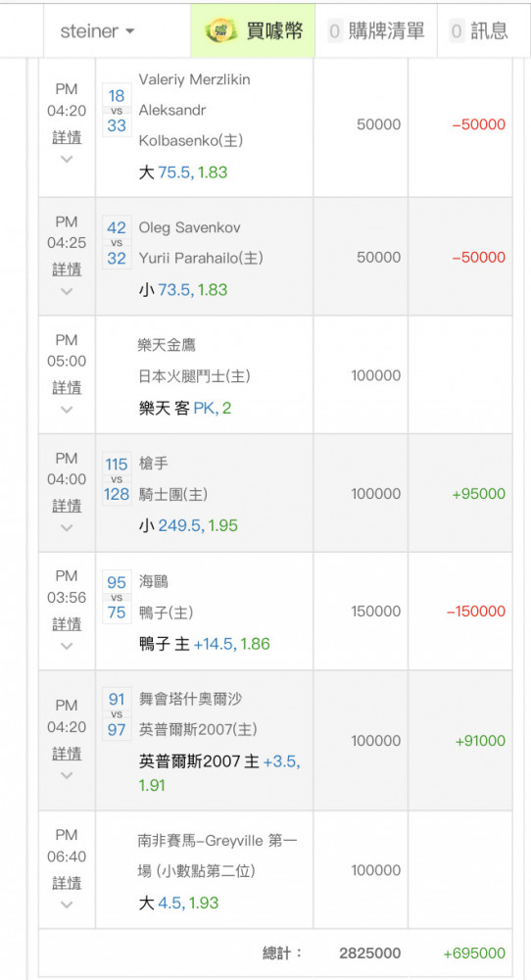Open 詳情 for Valeriy Merzlikin match
531x980 pixels.
(x=67, y=137)
